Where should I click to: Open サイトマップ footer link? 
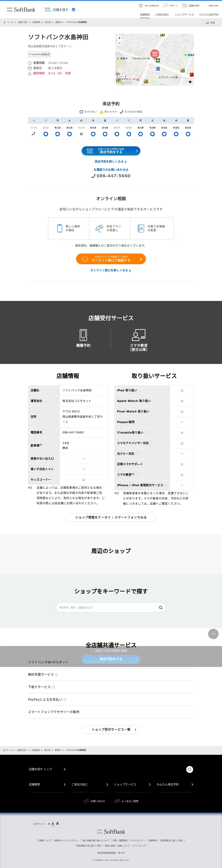pos(139,845)
